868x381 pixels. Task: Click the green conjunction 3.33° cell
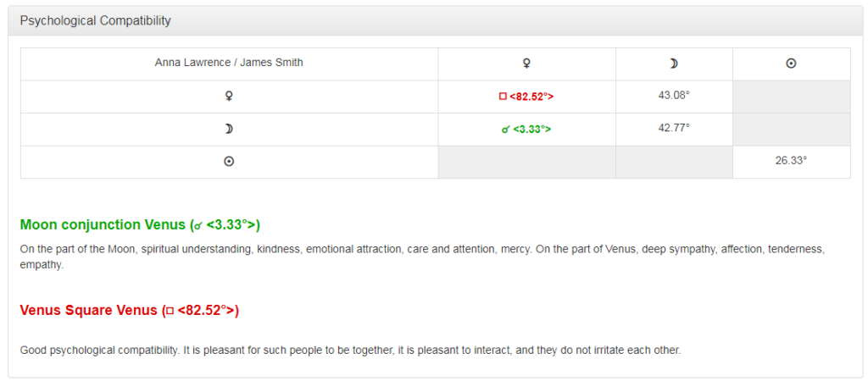tap(526, 130)
